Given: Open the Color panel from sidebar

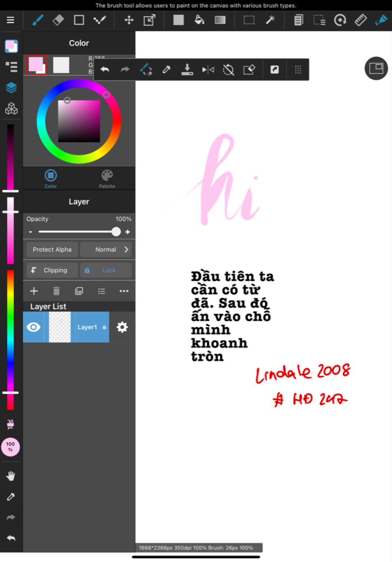Looking at the screenshot, I should point(11,46).
